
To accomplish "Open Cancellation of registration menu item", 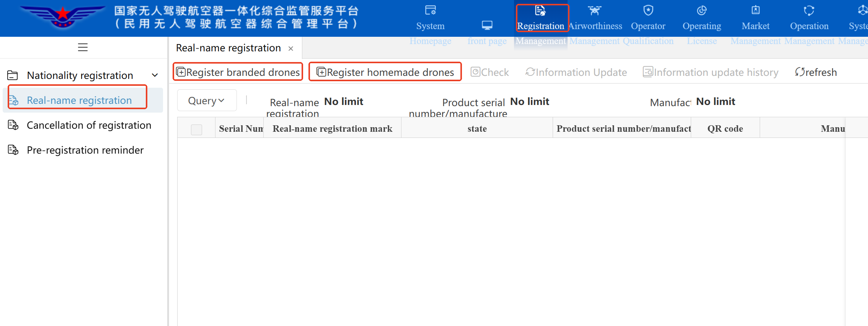I will 83,125.
